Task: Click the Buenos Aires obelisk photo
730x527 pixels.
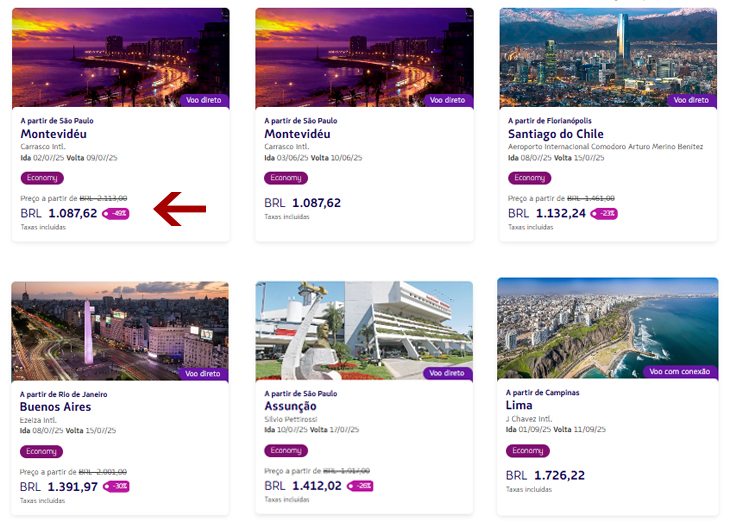Action: pyautogui.click(x=120, y=331)
